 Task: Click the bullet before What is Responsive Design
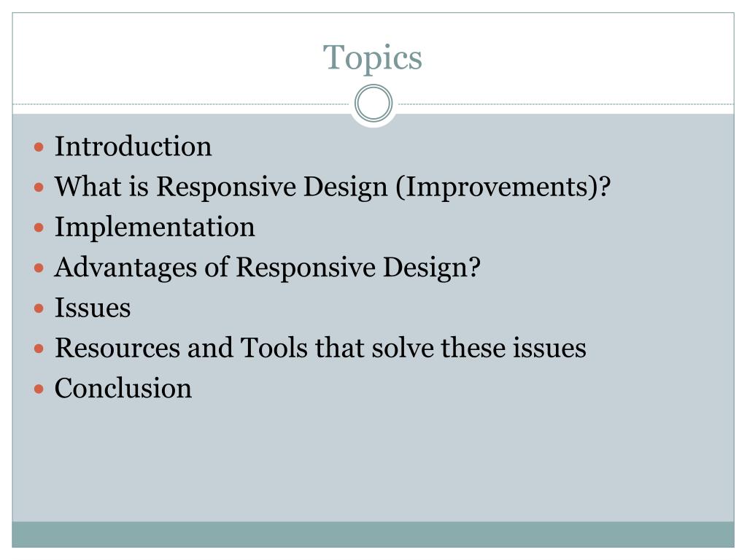coord(39,187)
